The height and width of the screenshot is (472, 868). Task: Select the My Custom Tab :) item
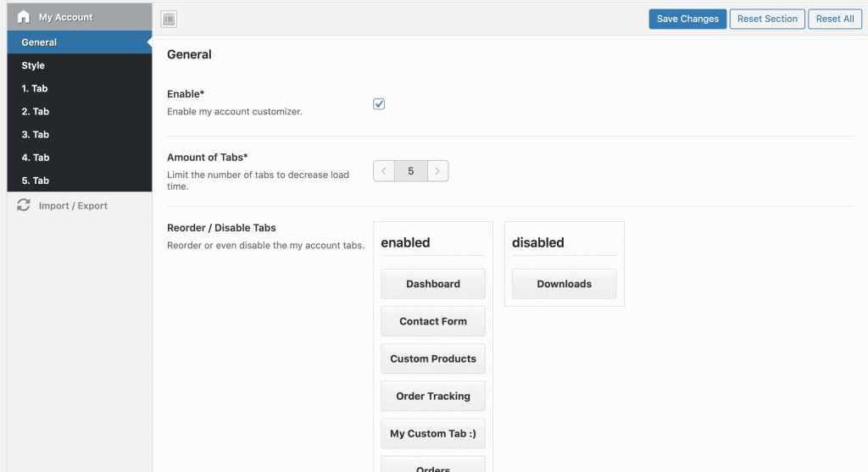[433, 434]
